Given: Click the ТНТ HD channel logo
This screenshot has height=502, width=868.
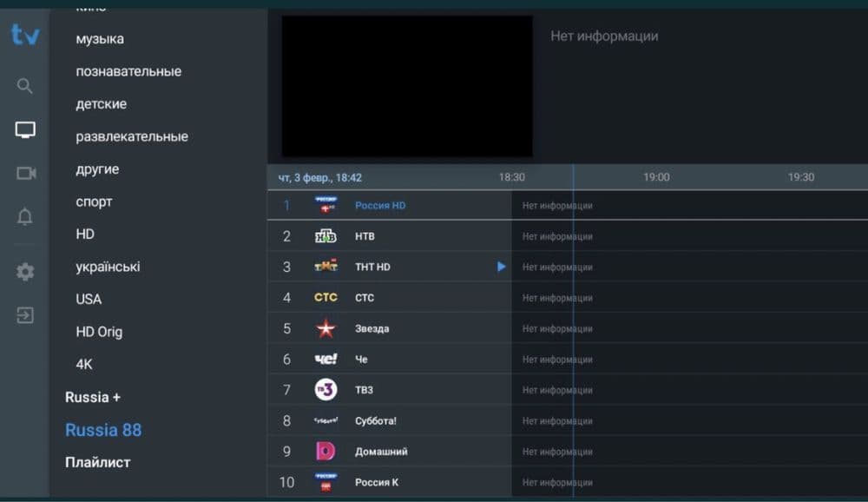Looking at the screenshot, I should pos(325,267).
